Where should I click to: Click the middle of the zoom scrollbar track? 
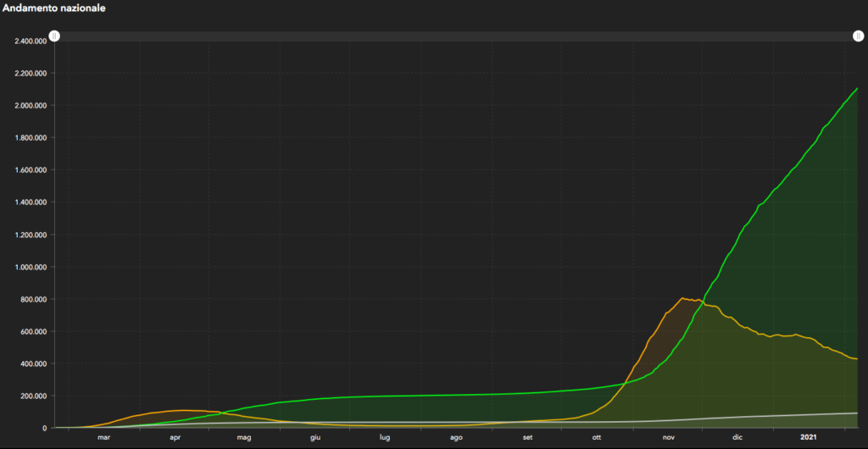click(456, 36)
